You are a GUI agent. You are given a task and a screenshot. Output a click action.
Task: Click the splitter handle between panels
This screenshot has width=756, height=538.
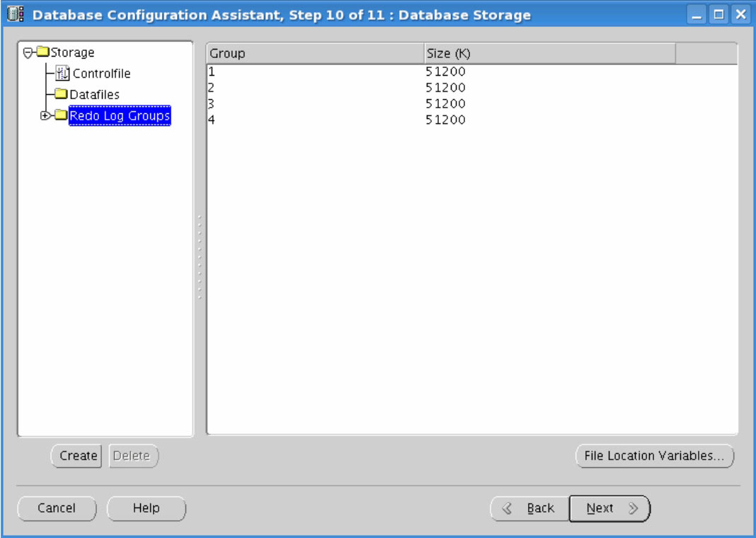(x=200, y=255)
